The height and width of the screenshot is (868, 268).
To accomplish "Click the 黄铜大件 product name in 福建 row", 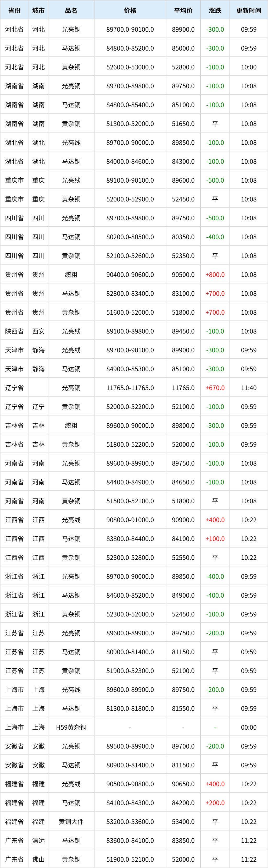I will pyautogui.click(x=71, y=822).
